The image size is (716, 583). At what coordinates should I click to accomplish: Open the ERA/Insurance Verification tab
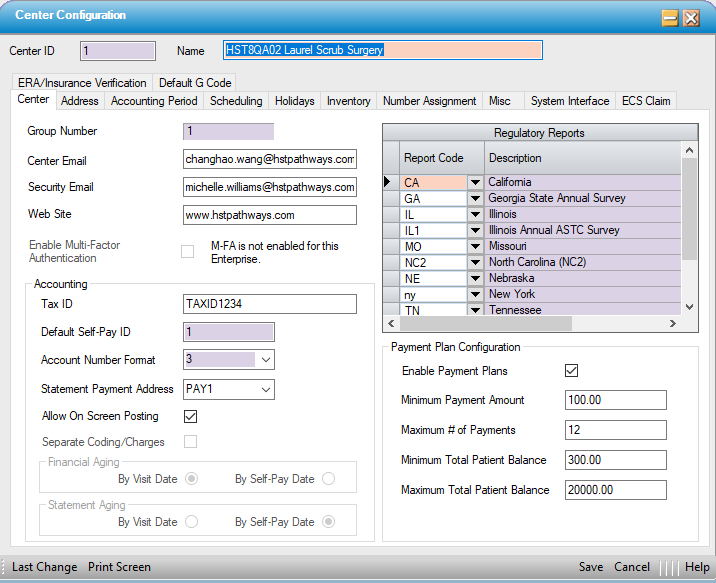pos(82,83)
